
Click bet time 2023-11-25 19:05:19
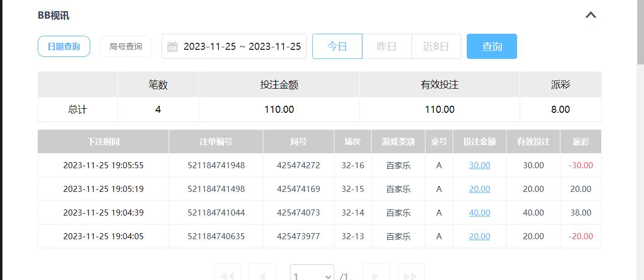click(103, 189)
